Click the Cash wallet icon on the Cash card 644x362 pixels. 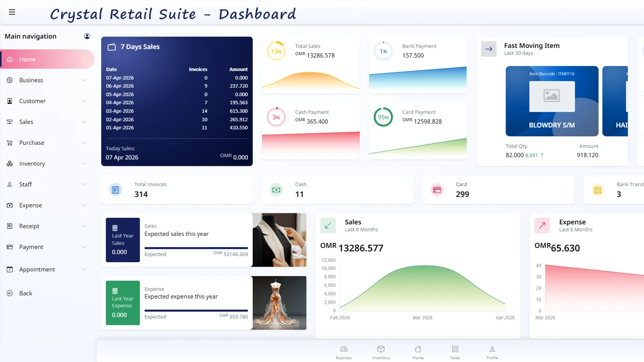[x=276, y=189]
